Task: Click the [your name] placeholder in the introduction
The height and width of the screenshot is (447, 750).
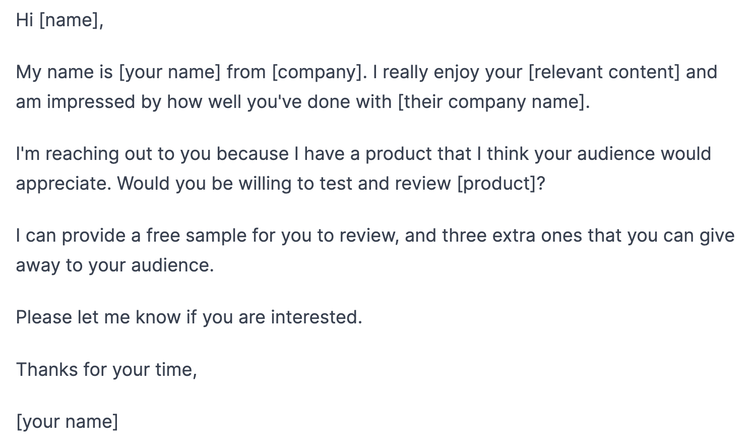Action: click(x=170, y=72)
